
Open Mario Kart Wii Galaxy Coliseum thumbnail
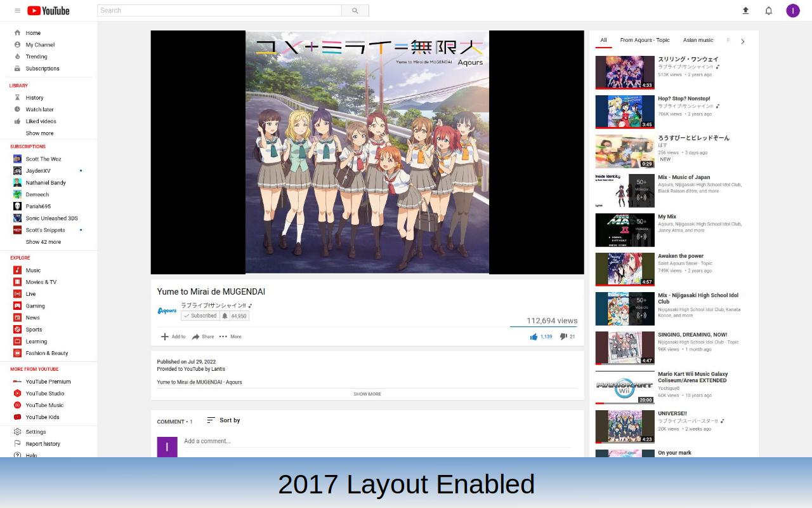625,387
